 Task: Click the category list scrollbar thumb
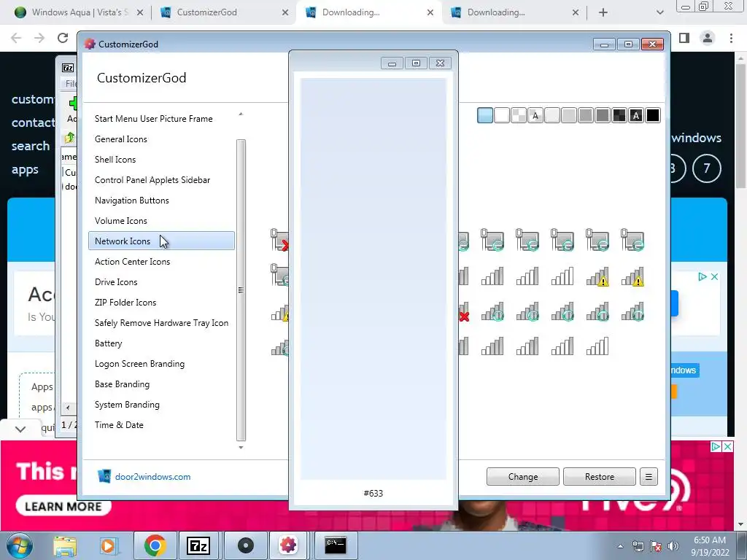point(241,290)
